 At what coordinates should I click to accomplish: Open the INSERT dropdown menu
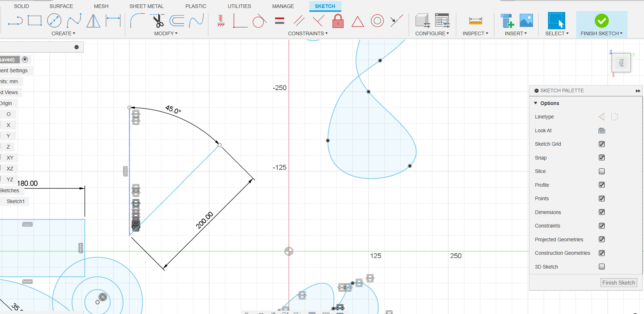(x=516, y=33)
